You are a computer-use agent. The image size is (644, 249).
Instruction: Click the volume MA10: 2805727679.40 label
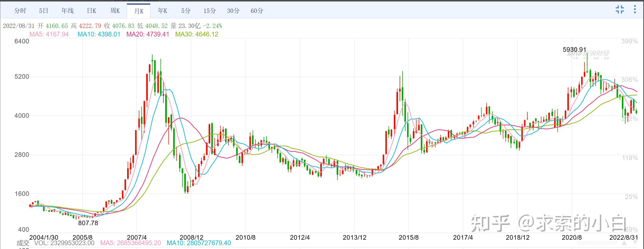click(x=199, y=243)
